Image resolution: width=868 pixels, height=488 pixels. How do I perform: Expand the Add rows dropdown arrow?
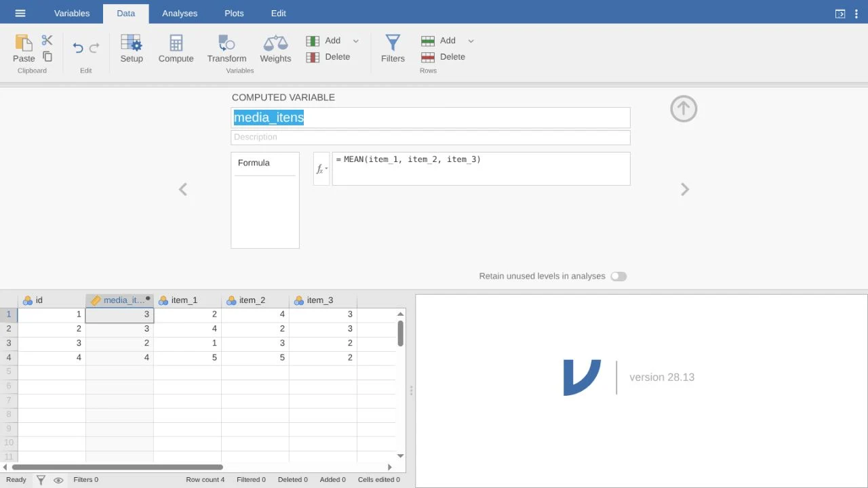pyautogui.click(x=471, y=41)
